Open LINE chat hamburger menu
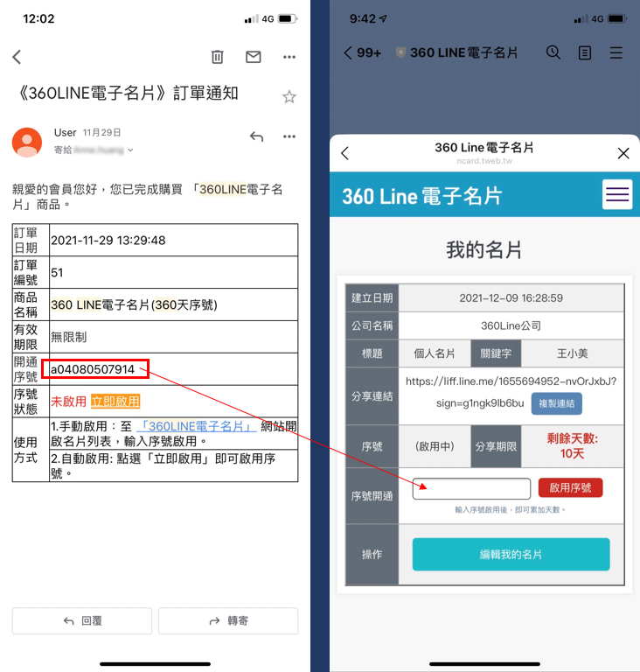This screenshot has height=672, width=640. pos(616,52)
